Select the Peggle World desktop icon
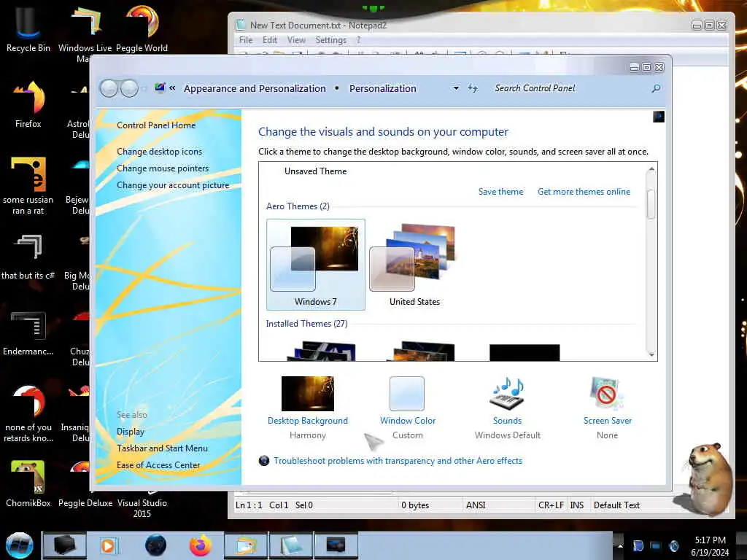Image resolution: width=747 pixels, height=560 pixels. 142,28
